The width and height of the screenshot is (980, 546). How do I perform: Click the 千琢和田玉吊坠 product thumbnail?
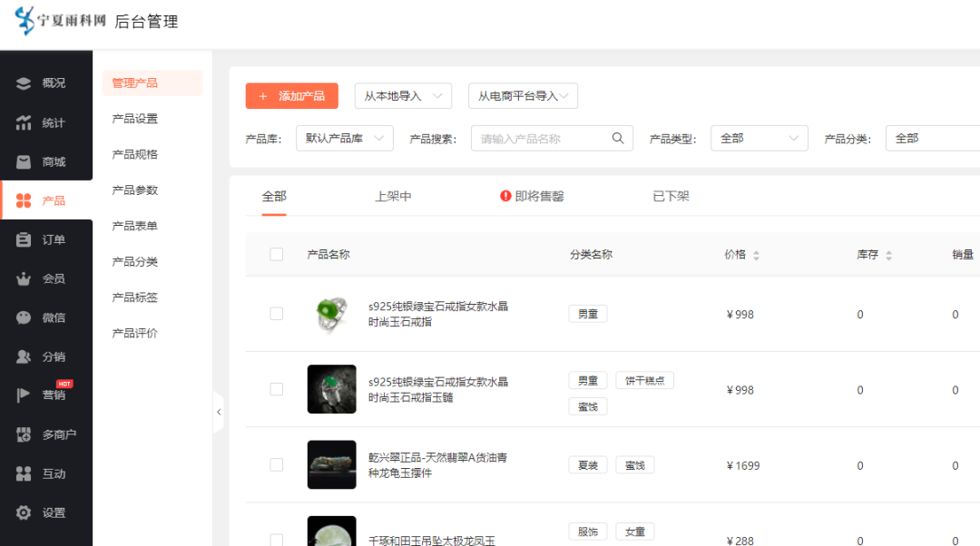click(332, 531)
